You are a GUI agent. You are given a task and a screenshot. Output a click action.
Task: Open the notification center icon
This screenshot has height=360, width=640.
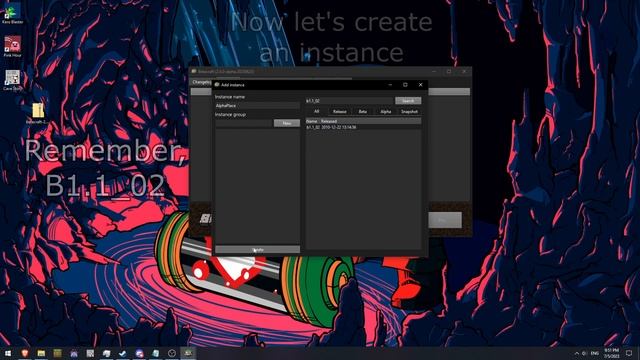pyautogui.click(x=629, y=353)
